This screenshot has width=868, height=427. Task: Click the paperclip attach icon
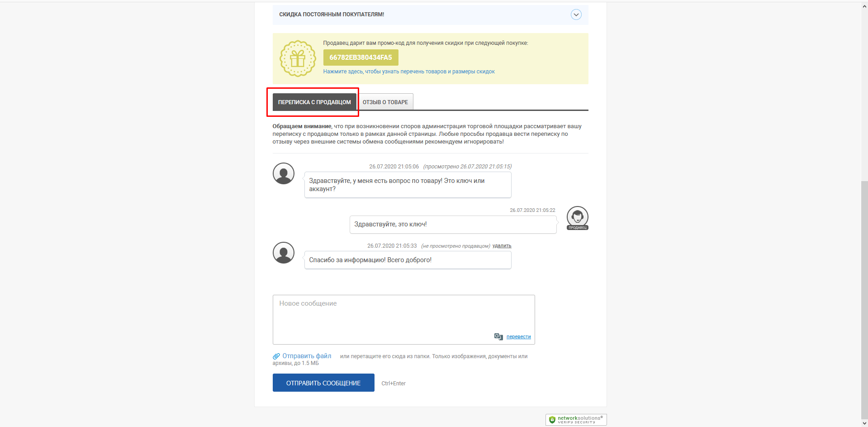click(x=276, y=356)
